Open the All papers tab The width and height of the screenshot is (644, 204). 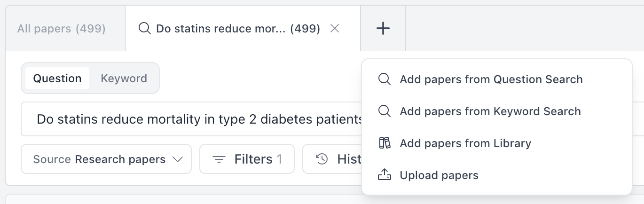click(x=62, y=29)
